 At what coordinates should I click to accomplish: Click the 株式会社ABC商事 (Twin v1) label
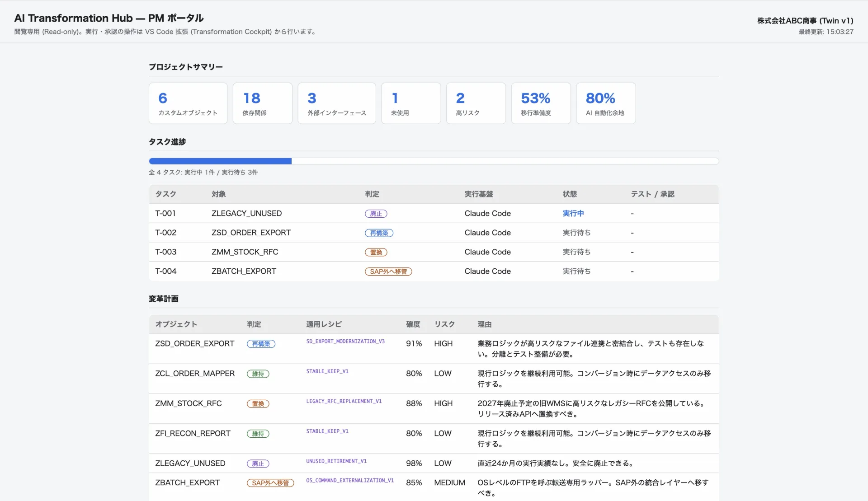[805, 21]
